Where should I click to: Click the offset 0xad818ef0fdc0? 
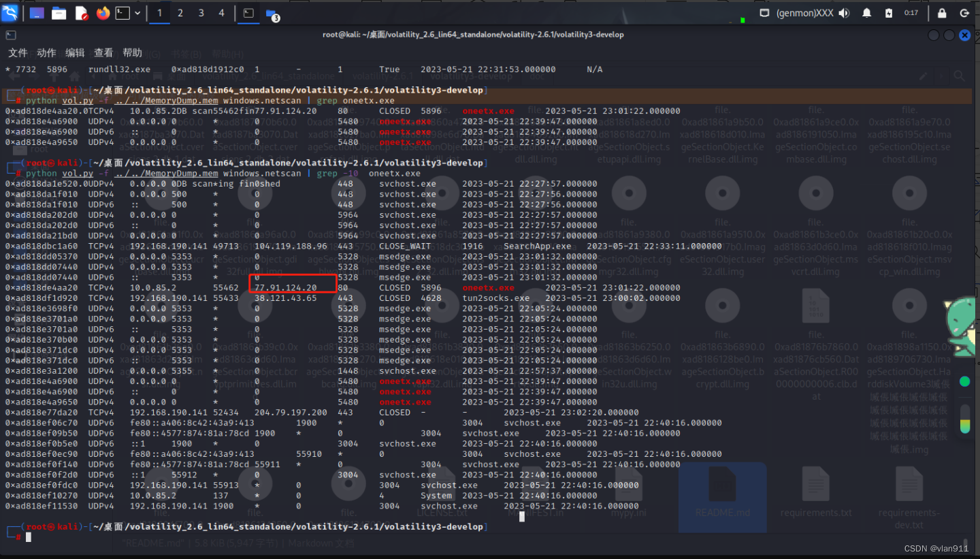click(x=42, y=485)
